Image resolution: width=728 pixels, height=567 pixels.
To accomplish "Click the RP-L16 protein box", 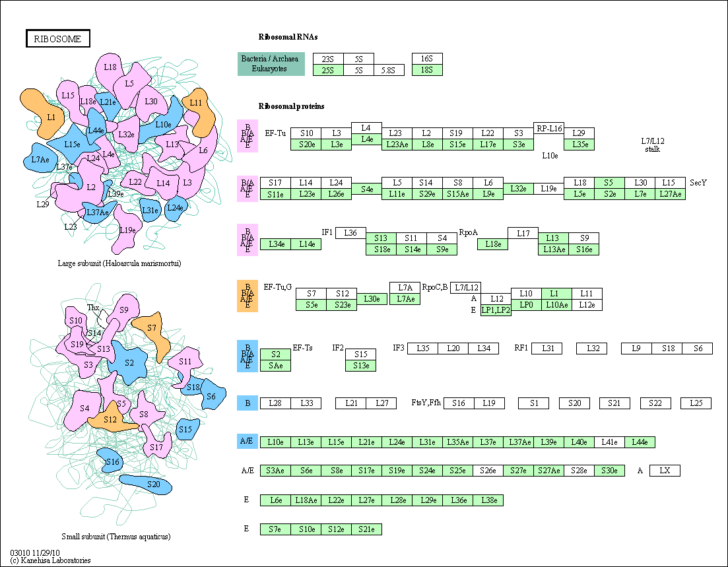I will tap(549, 129).
